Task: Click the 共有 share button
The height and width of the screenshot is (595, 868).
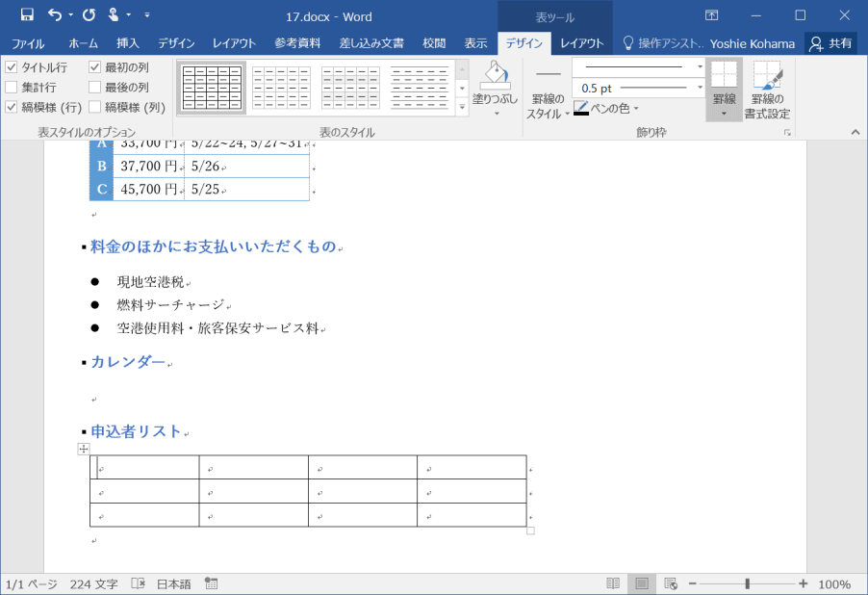Action: click(x=830, y=43)
